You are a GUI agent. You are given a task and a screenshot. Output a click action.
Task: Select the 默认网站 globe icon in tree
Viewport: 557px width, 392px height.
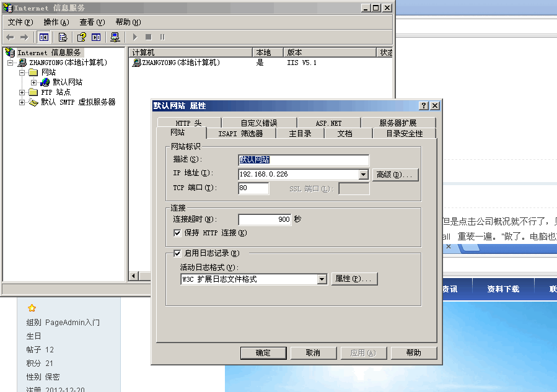pyautogui.click(x=45, y=82)
